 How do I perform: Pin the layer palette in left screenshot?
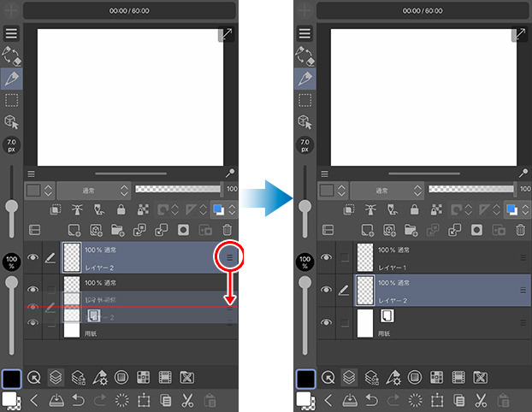230,174
